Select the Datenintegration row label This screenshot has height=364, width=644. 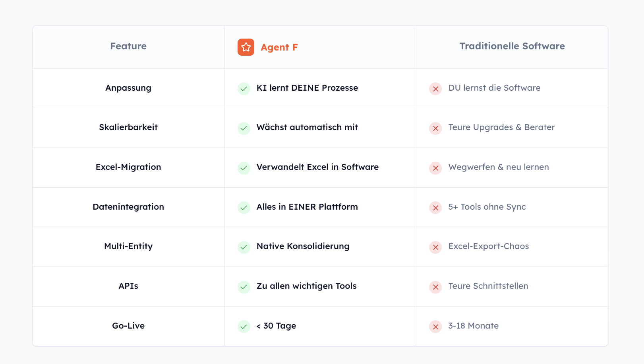tap(128, 207)
